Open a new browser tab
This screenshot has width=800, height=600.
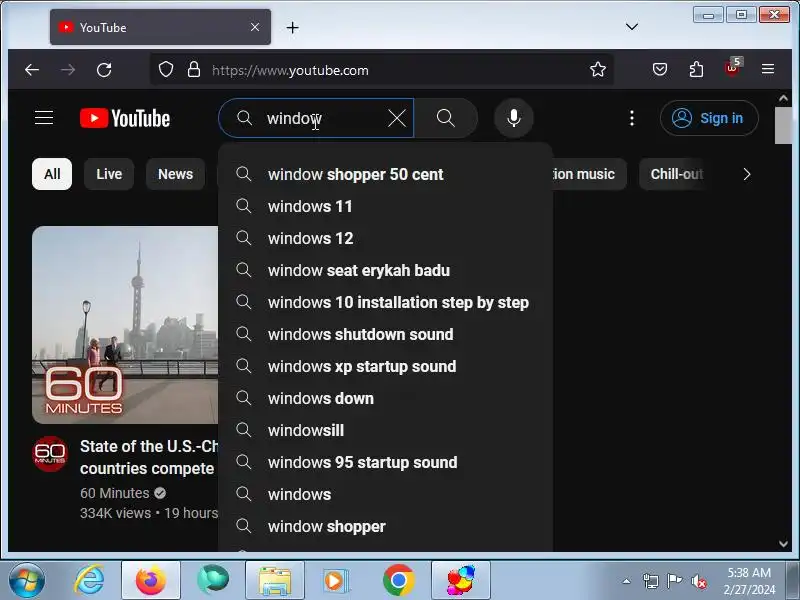[x=292, y=28]
